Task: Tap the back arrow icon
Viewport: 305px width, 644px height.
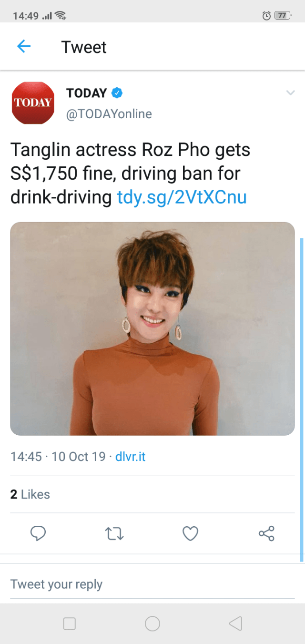Action: pos(24,47)
